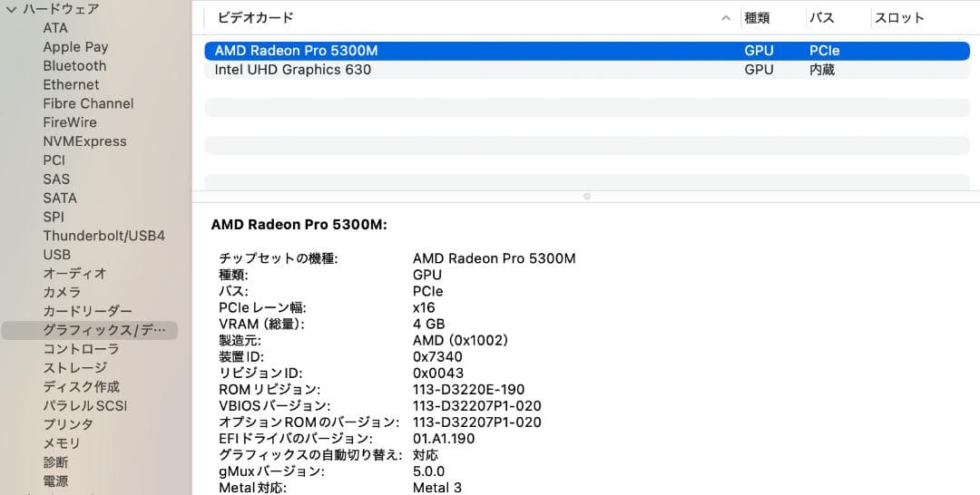Select カメラ in the sidebar
The width and height of the screenshot is (980, 495).
point(62,292)
